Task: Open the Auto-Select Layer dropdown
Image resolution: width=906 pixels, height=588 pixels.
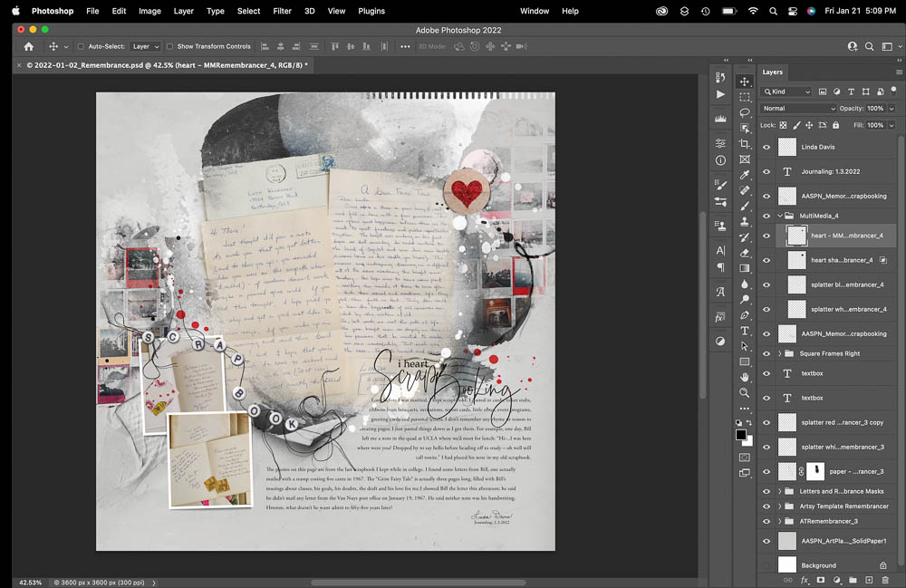Action: tap(146, 47)
